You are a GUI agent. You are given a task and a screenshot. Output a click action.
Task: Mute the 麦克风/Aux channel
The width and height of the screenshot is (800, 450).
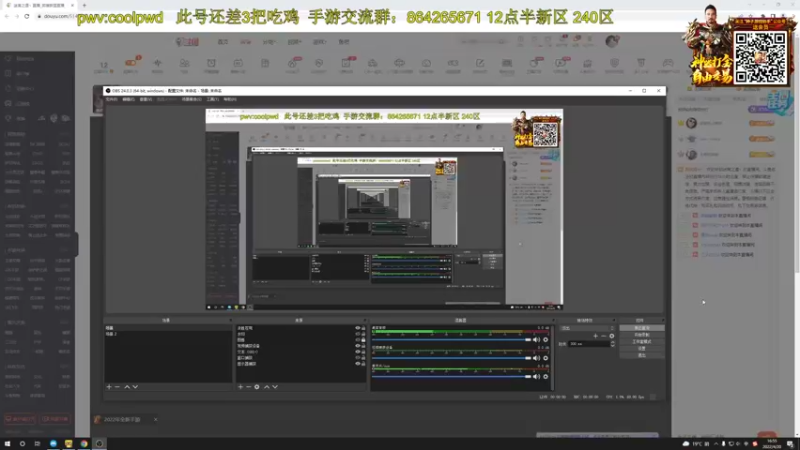coord(536,377)
